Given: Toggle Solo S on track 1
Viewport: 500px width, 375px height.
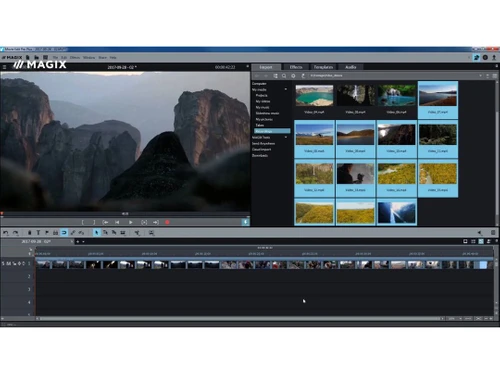Looking at the screenshot, I should point(3,264).
